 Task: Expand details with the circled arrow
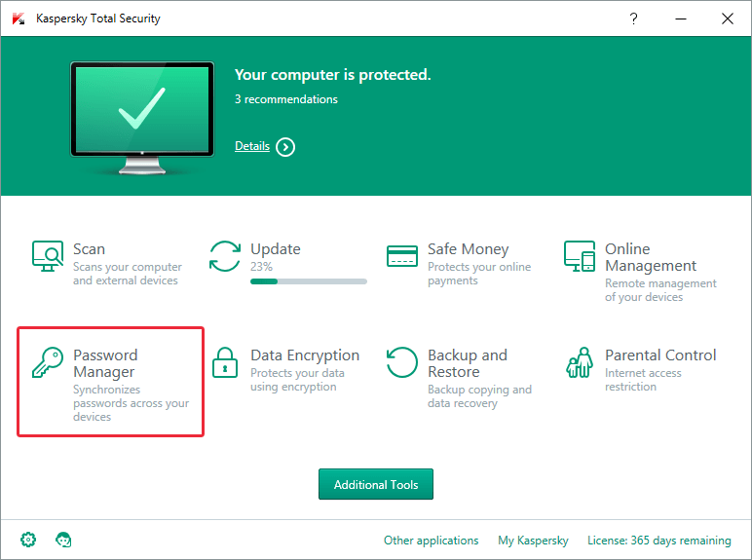tap(285, 147)
